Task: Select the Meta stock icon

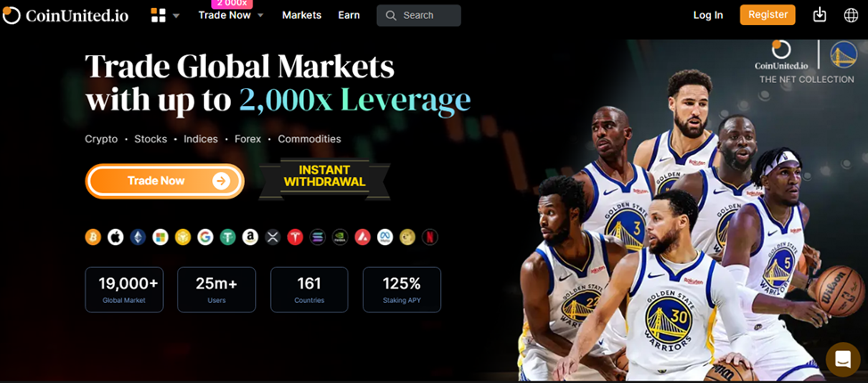Action: (385, 238)
